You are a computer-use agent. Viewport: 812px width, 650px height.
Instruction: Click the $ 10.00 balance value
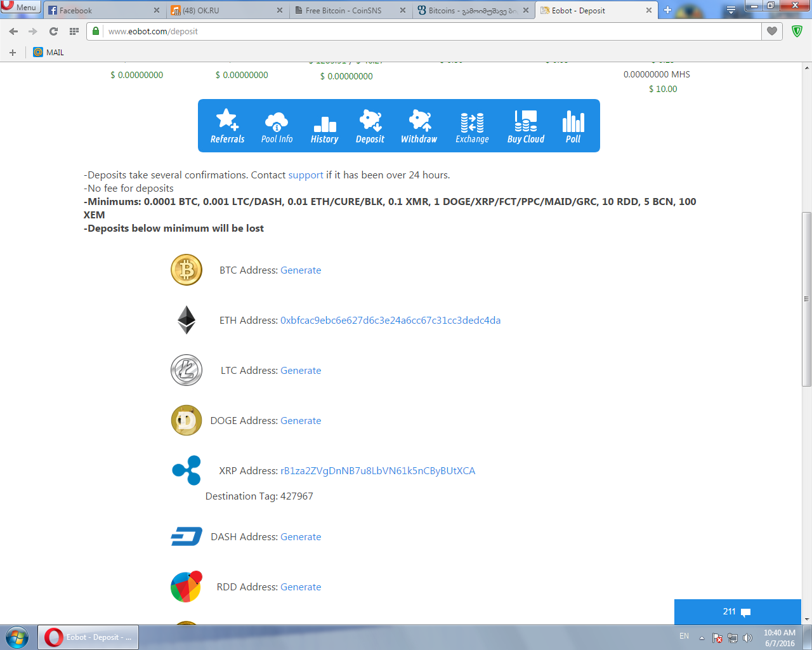[x=663, y=89]
